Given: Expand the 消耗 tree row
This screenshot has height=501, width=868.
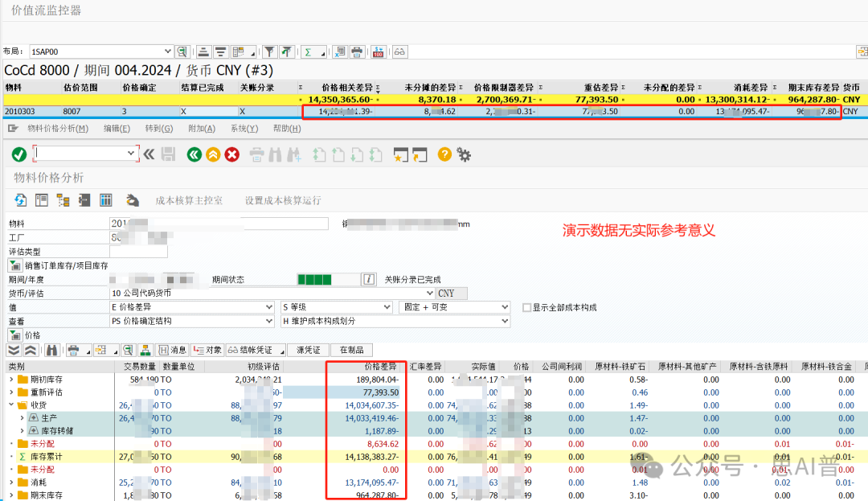Looking at the screenshot, I should tap(12, 483).
